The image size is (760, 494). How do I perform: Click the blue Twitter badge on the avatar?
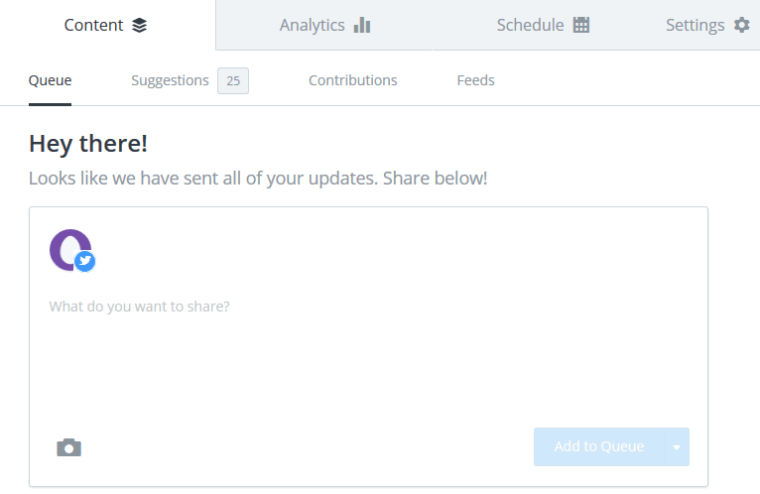tap(86, 261)
